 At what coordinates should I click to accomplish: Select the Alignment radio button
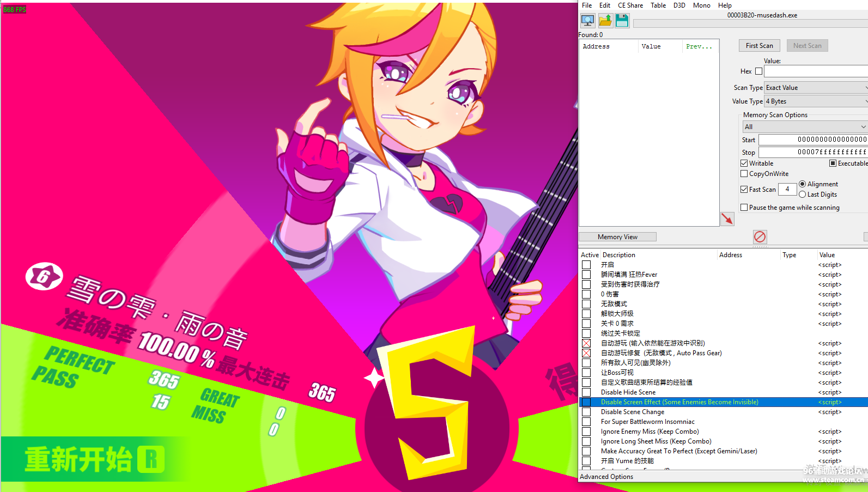(803, 184)
